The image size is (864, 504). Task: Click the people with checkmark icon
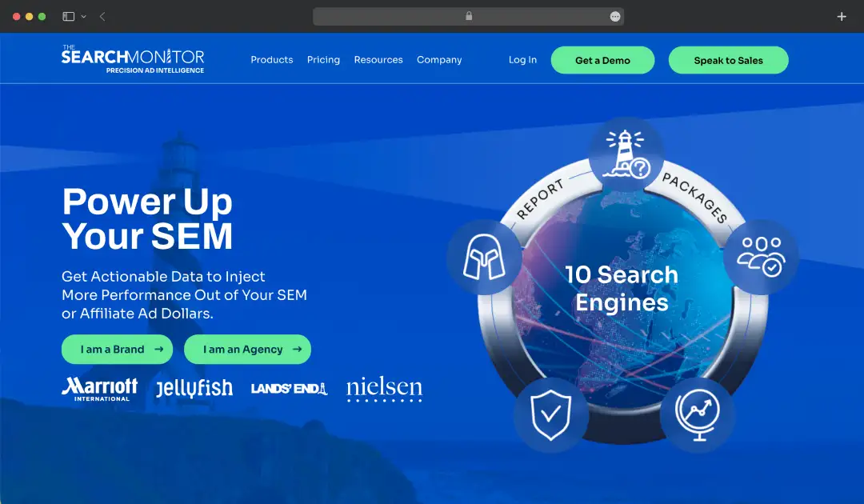(761, 257)
